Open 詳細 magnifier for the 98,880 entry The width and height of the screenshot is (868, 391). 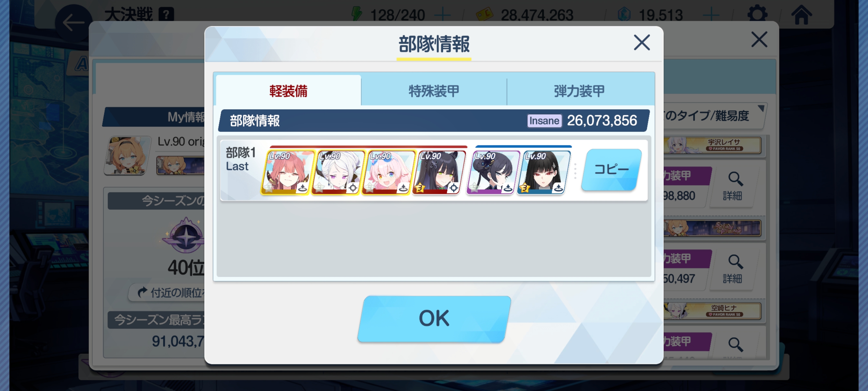(734, 186)
